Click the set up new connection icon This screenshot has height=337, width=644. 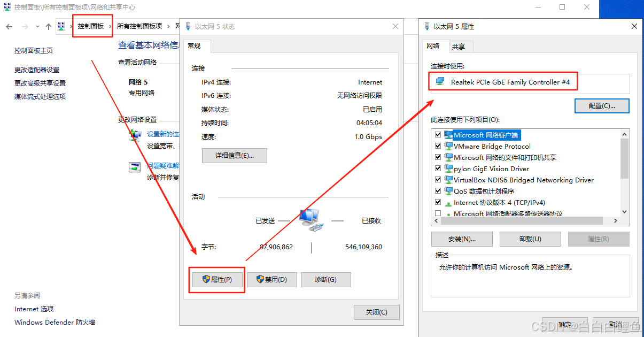(x=135, y=135)
